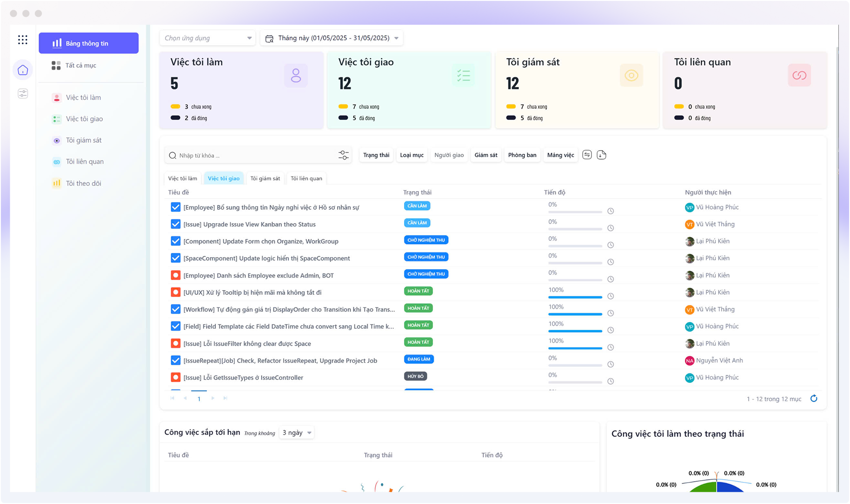The width and height of the screenshot is (850, 504).
Task: Toggle checkbox for Upgrade Issue View Kanban task
Action: (x=175, y=224)
